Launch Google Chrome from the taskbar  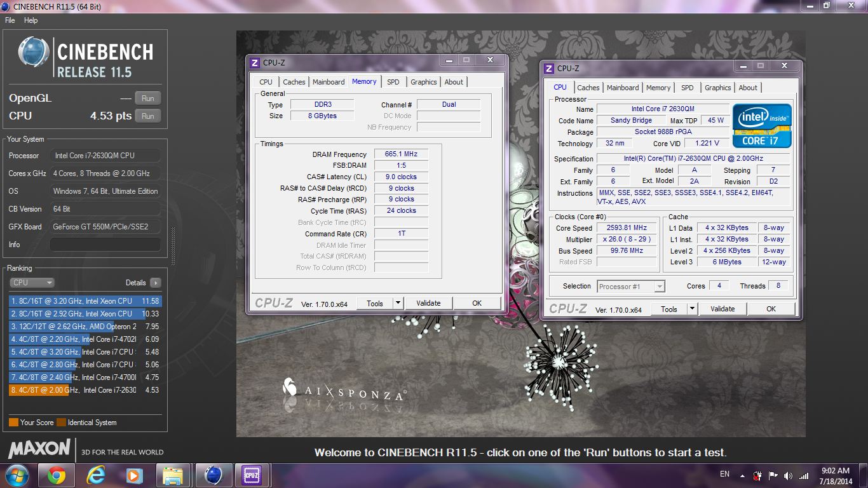pyautogui.click(x=56, y=475)
